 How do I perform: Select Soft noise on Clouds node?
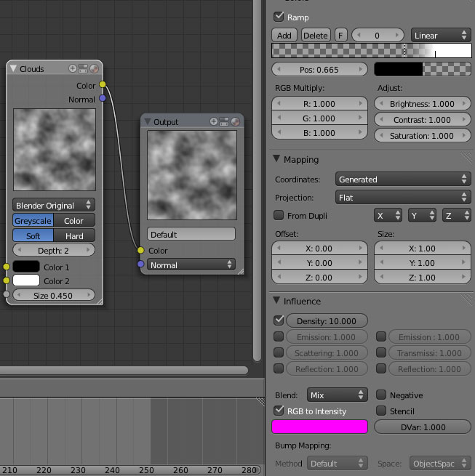(x=33, y=236)
